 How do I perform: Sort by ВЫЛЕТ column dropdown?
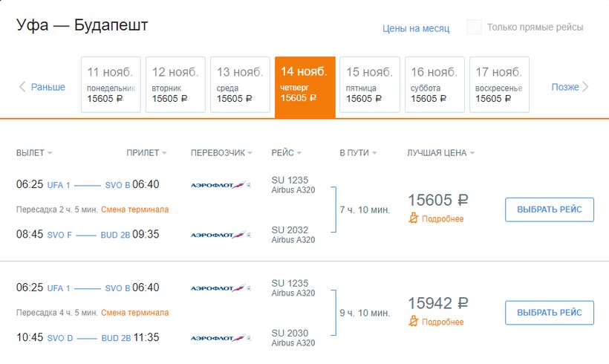click(x=34, y=153)
